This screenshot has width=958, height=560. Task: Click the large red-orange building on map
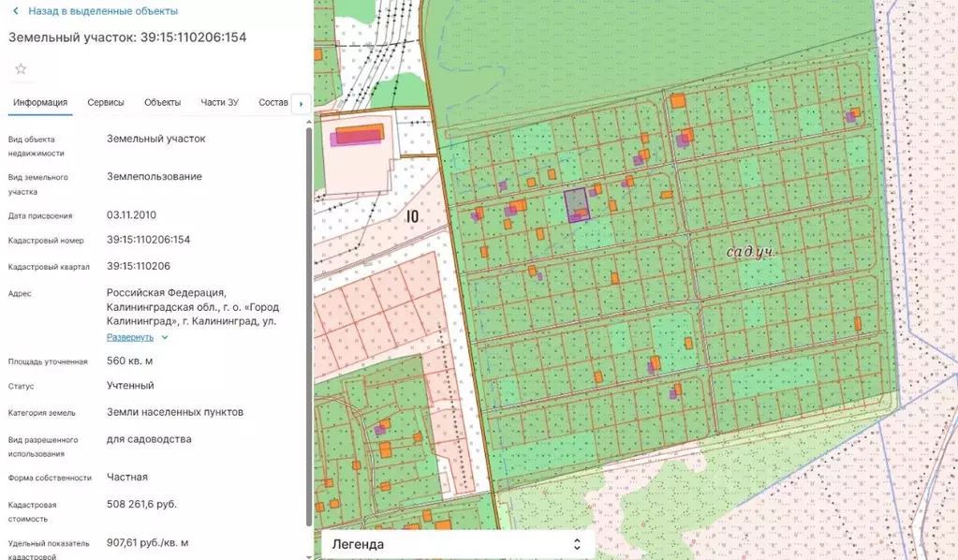click(x=357, y=135)
